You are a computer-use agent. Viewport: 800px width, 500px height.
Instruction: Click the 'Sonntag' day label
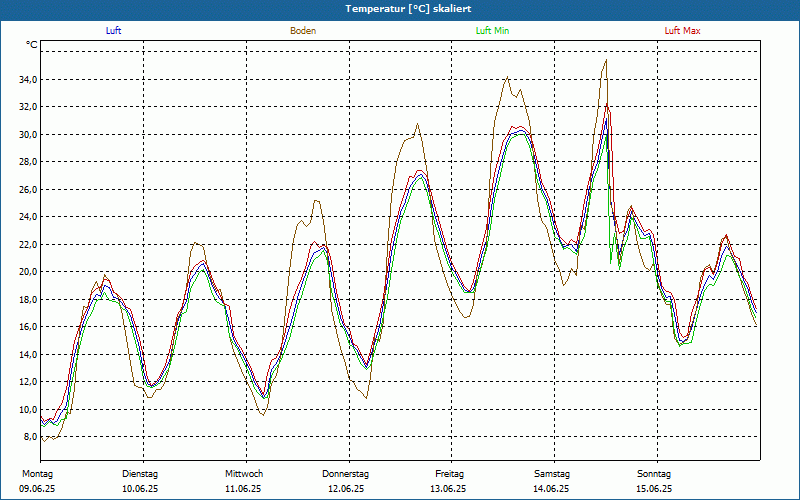pos(654,474)
